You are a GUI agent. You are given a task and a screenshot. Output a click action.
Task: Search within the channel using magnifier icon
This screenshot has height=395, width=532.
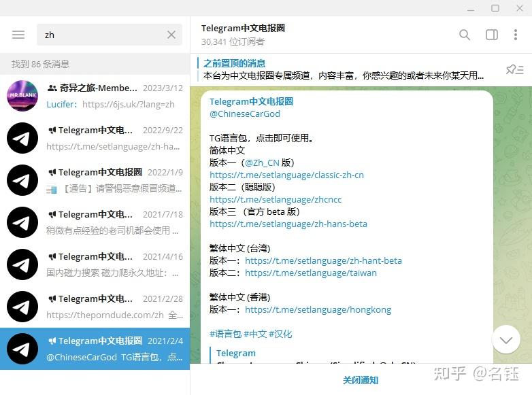465,35
